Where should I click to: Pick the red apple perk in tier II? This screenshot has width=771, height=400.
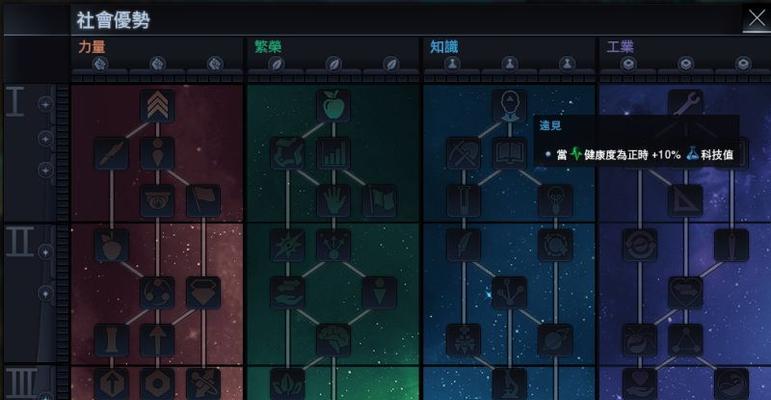[112, 245]
